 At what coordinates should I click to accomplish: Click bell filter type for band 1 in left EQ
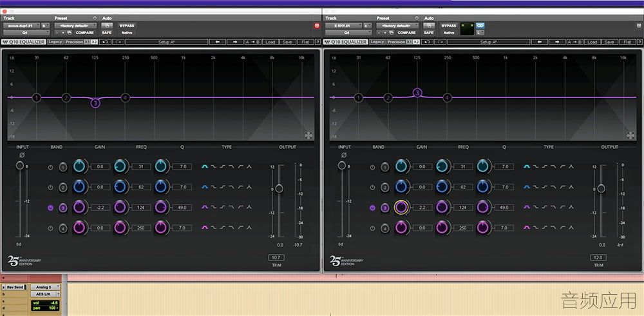click(x=205, y=166)
